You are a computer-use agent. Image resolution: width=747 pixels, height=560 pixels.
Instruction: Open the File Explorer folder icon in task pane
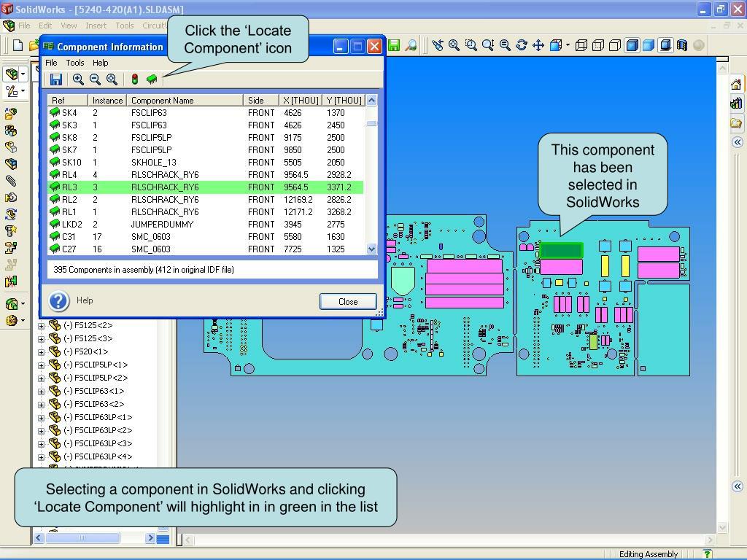[x=736, y=123]
